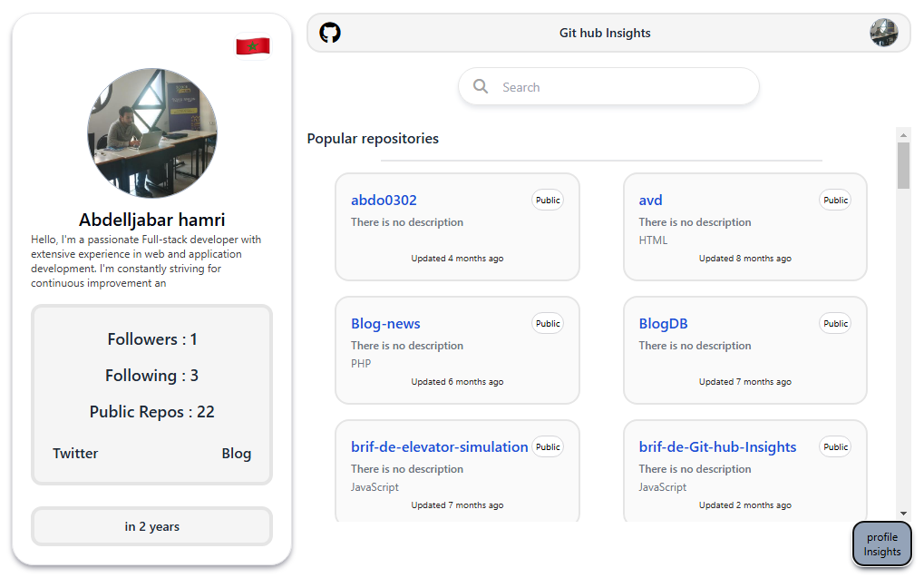Click the 'Followers : 1' text
This screenshot has width=924, height=578.
coord(152,339)
